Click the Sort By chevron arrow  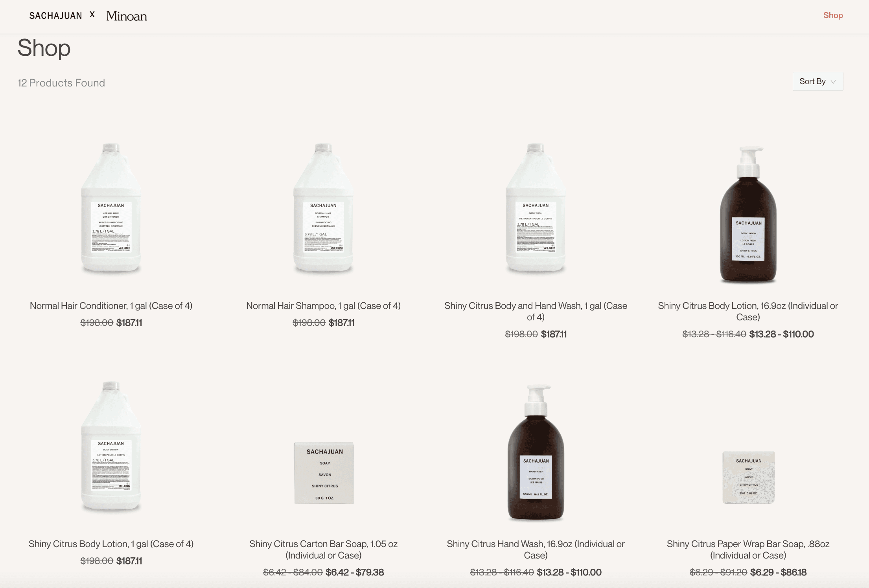click(x=833, y=82)
